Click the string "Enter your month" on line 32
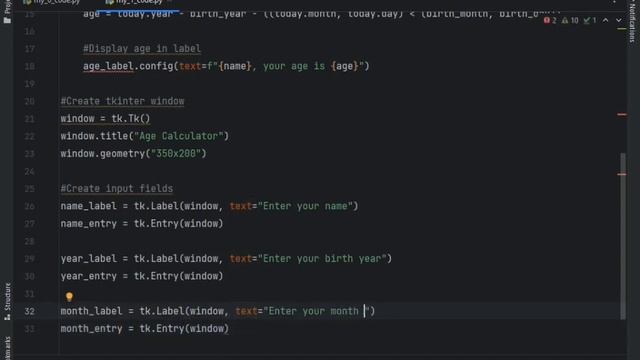This screenshot has height=360, width=640. coord(316,311)
